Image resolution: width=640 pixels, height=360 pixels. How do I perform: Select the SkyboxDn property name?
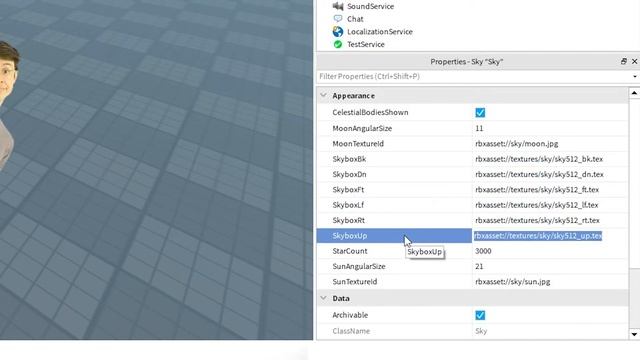[349, 174]
